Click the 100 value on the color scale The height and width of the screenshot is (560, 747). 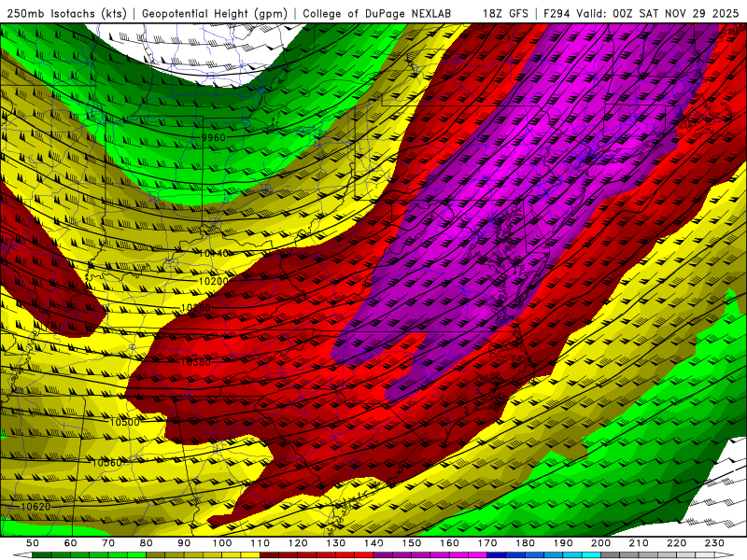(222, 543)
